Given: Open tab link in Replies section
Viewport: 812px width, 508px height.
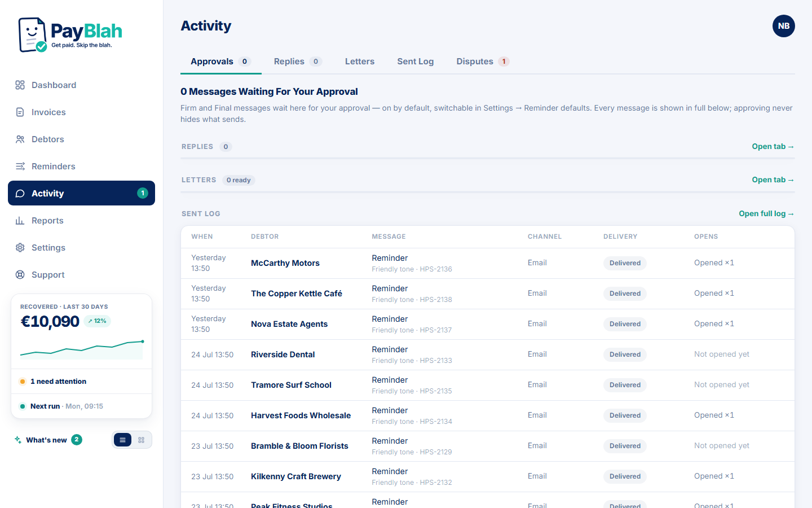Looking at the screenshot, I should (x=773, y=146).
